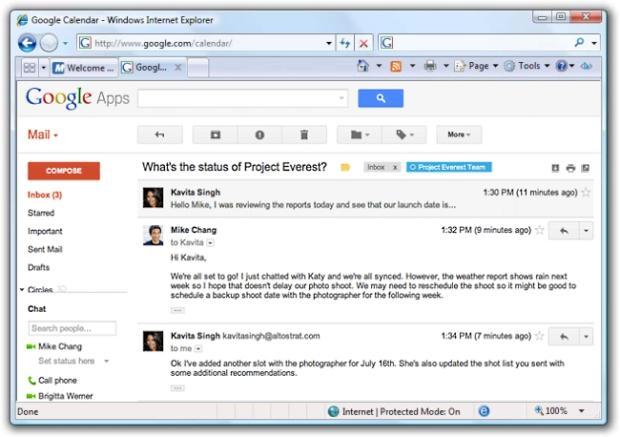Click the Home icon in the IE command bar
This screenshot has width=620, height=437.
coord(363,66)
